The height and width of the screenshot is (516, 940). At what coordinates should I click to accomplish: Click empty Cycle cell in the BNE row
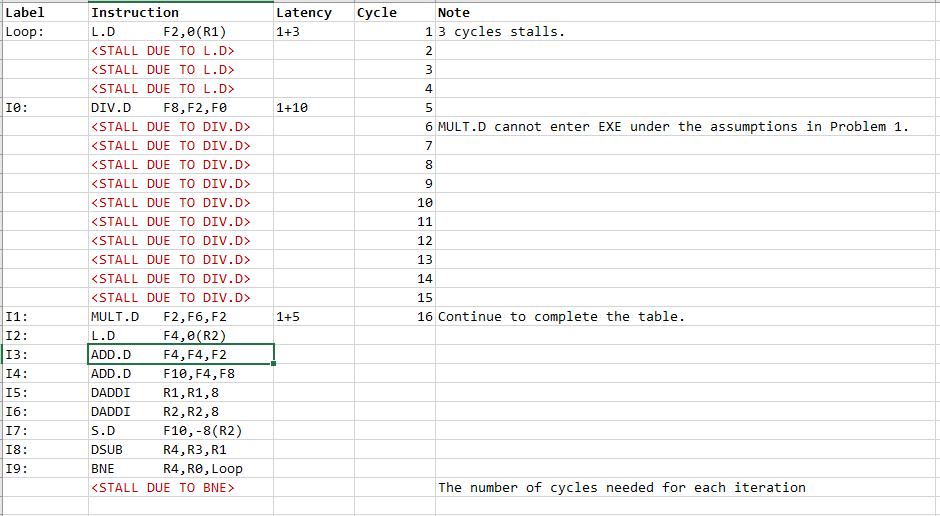395,469
